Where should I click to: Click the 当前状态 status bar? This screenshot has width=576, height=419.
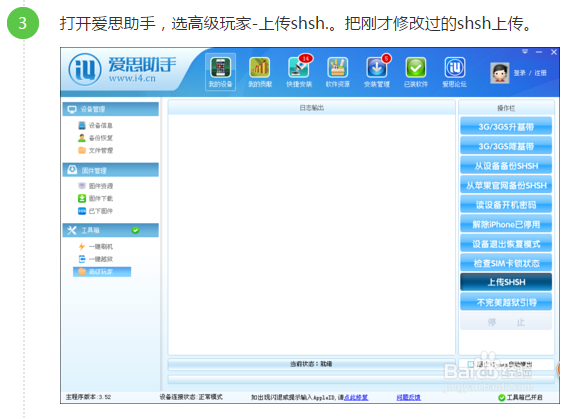point(311,364)
